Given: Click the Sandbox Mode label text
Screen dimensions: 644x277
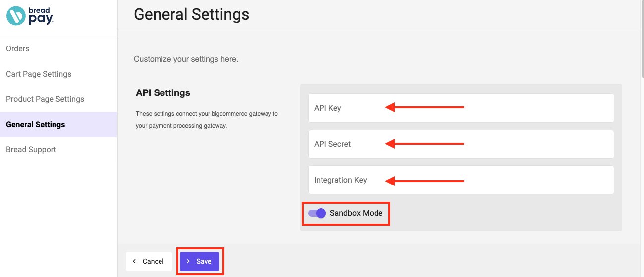Looking at the screenshot, I should point(356,213).
